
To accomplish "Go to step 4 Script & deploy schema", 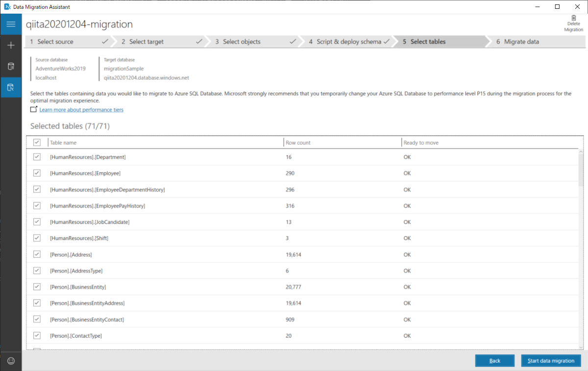I will point(348,42).
